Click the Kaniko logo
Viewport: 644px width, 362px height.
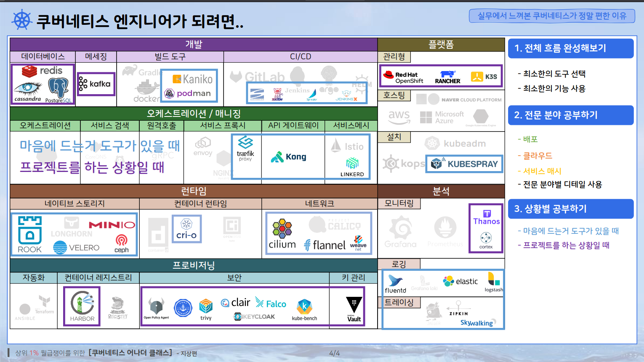click(x=193, y=79)
